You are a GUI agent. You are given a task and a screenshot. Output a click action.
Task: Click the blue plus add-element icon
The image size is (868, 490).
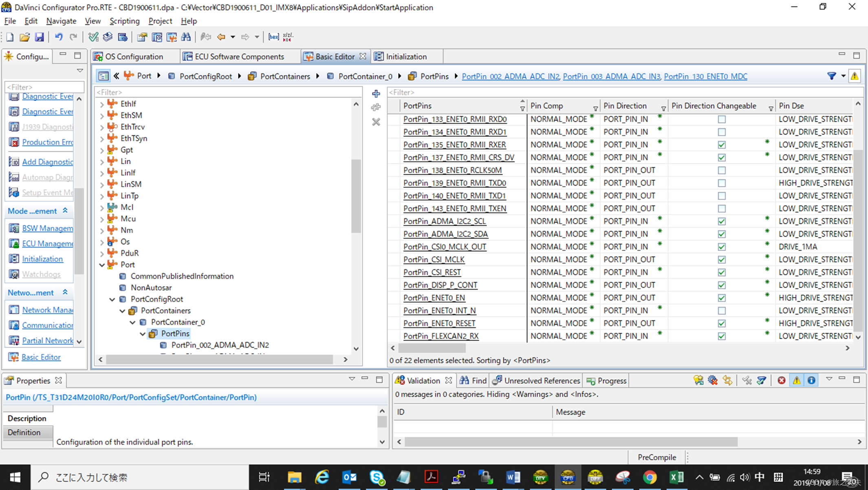coord(376,94)
